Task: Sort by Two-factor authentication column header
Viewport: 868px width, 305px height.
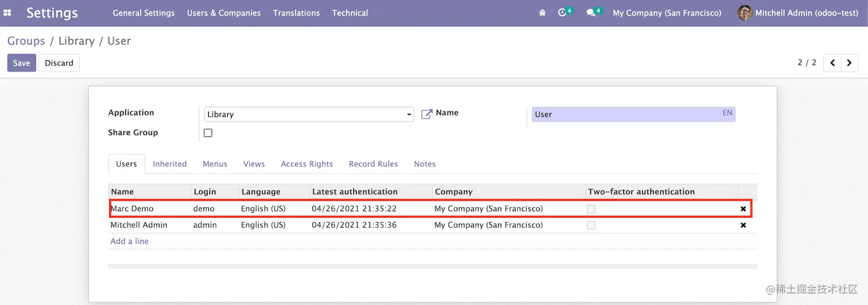Action: (661, 192)
